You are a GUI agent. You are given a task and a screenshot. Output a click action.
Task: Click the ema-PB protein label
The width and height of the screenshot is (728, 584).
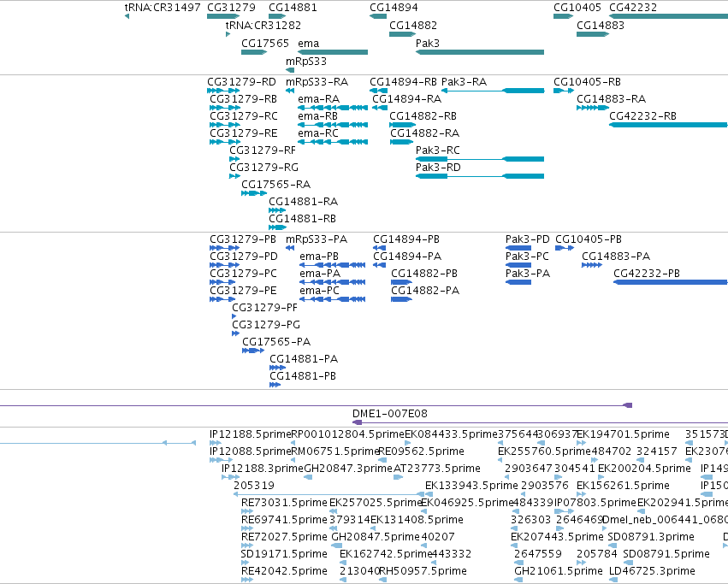click(319, 257)
